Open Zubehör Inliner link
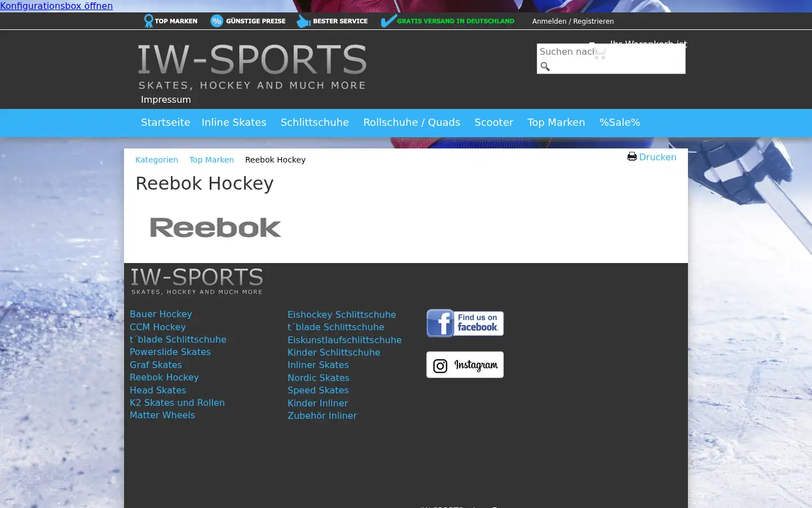 point(322,415)
